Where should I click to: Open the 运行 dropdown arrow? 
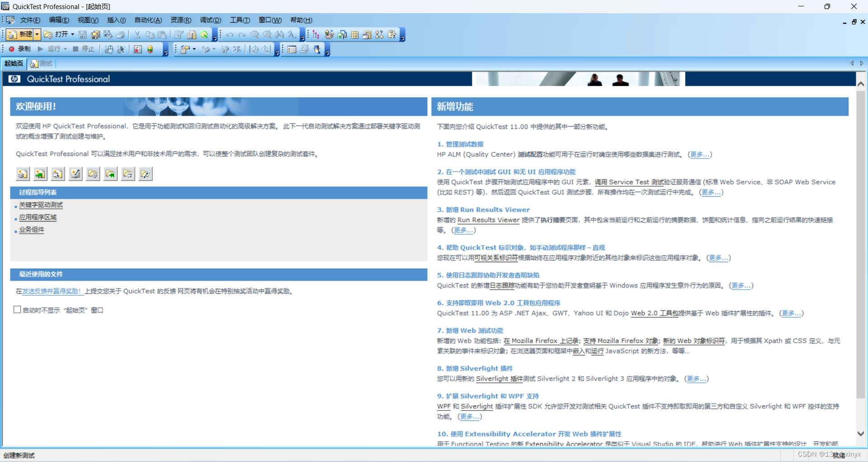[x=66, y=49]
